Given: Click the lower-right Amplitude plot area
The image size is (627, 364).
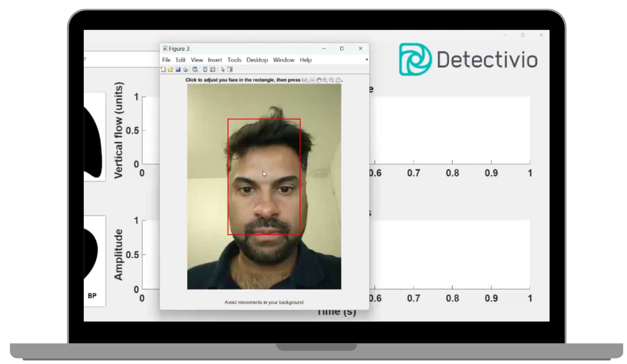Looking at the screenshot, I should pyautogui.click(x=450, y=254).
